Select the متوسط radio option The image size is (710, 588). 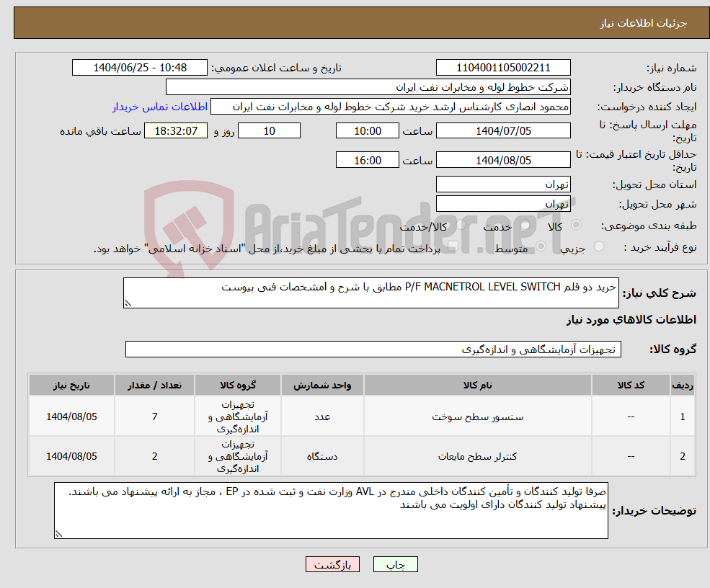coord(540,247)
